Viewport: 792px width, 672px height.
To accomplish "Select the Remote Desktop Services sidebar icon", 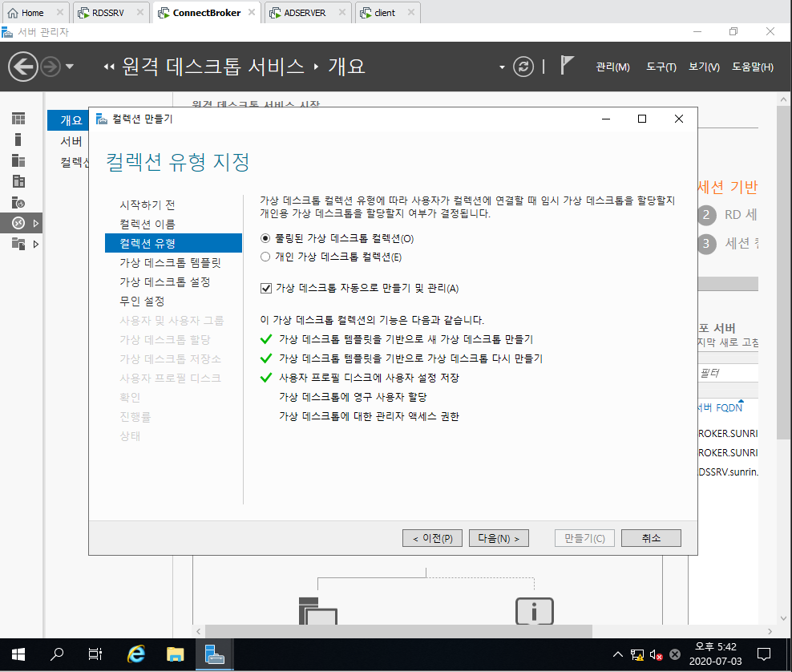I will coord(18,223).
